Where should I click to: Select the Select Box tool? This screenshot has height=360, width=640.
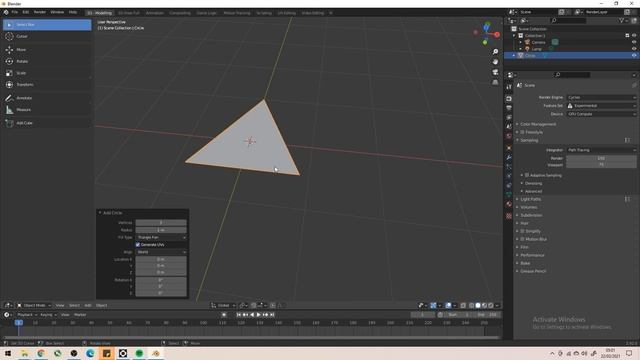click(47, 25)
